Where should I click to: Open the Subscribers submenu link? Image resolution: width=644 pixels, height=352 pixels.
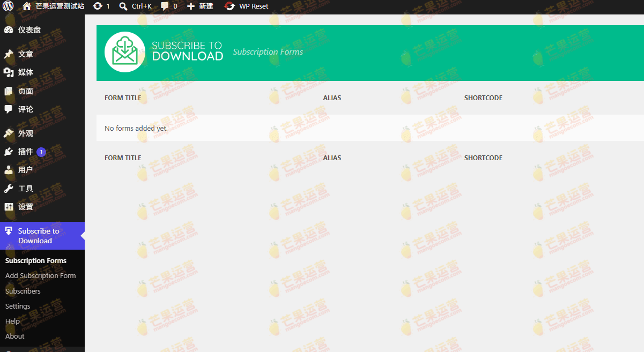pyautogui.click(x=23, y=291)
